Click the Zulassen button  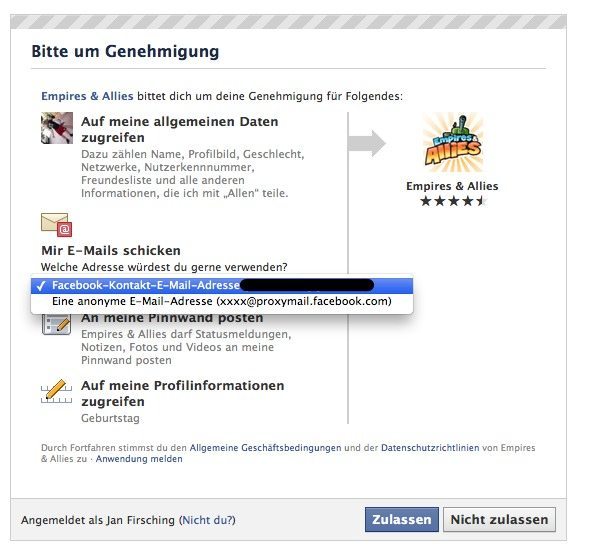402,520
